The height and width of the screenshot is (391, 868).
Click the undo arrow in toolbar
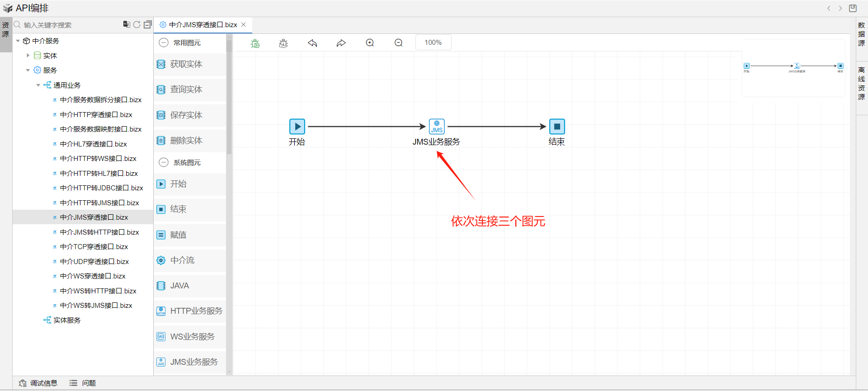click(x=312, y=43)
